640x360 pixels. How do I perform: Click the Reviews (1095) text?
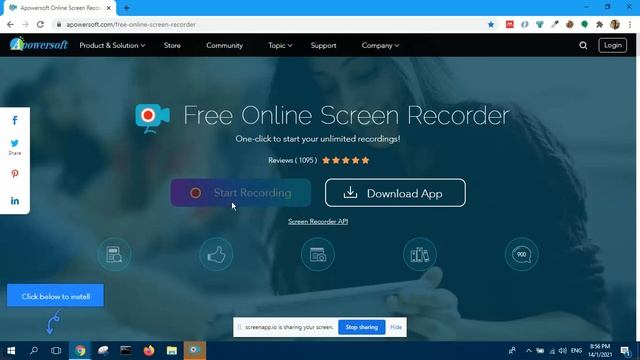(x=292, y=160)
